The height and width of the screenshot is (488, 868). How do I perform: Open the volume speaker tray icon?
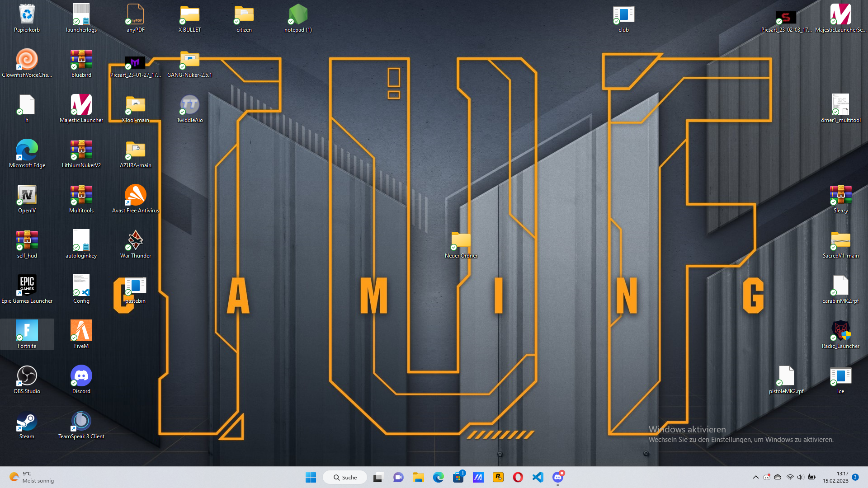[800, 477]
